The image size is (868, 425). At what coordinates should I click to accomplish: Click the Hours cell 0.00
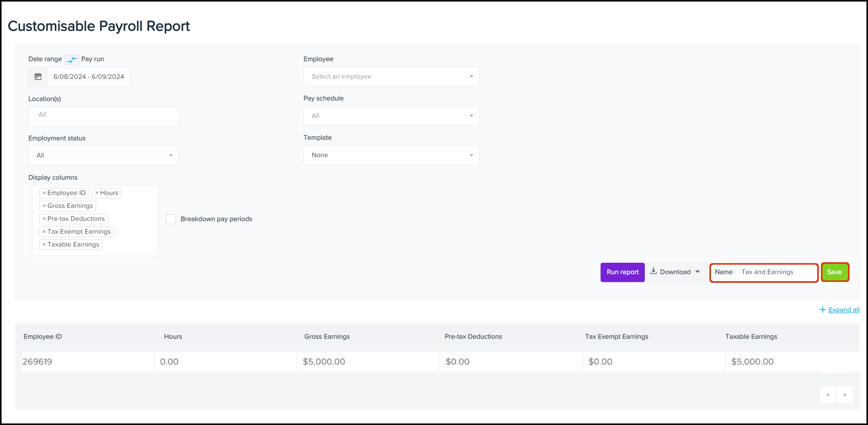click(x=225, y=362)
